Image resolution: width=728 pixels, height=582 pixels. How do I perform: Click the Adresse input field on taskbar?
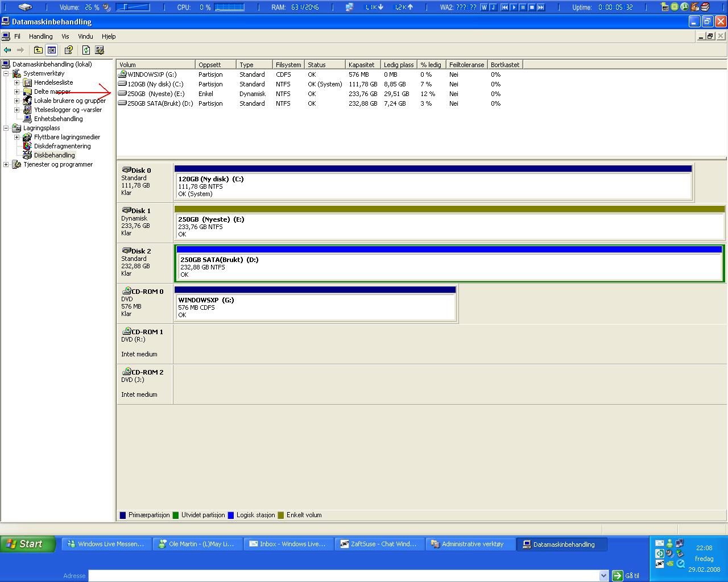344,576
